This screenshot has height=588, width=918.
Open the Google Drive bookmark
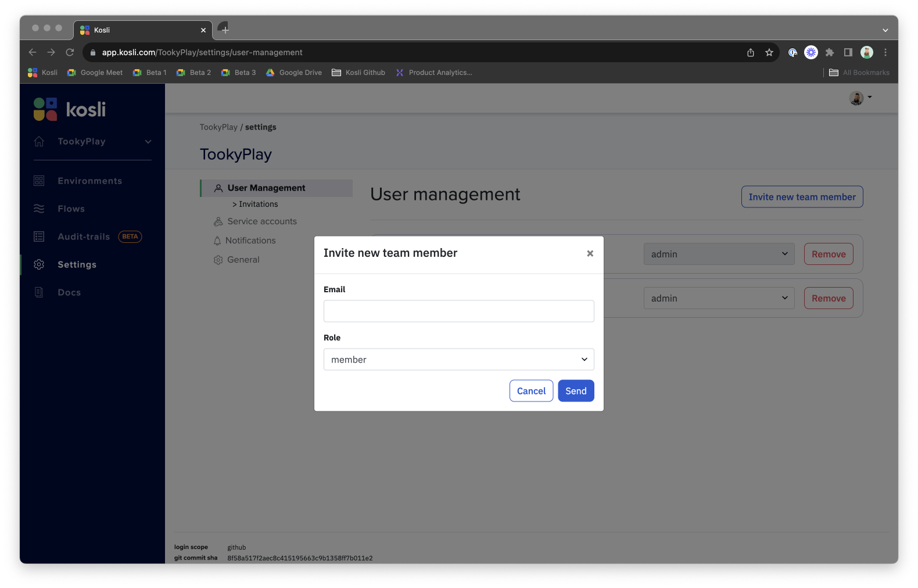294,73
